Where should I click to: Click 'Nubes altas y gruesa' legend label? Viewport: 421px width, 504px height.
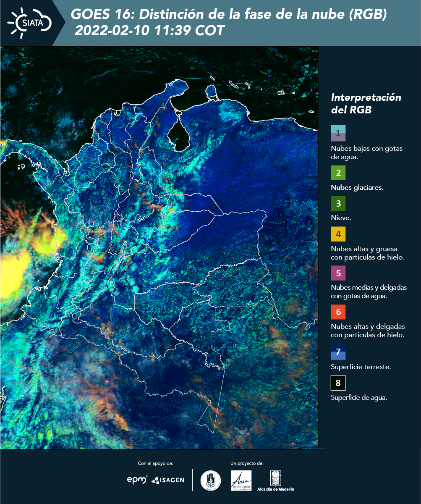pos(367,253)
